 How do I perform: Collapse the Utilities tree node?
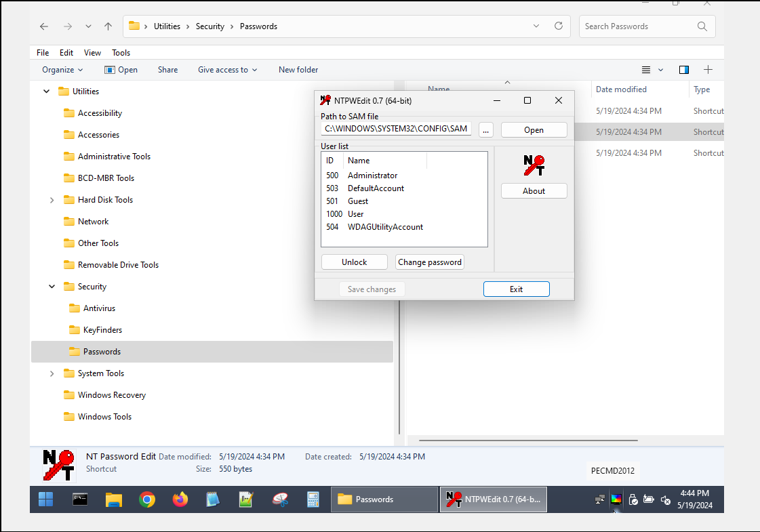point(47,91)
